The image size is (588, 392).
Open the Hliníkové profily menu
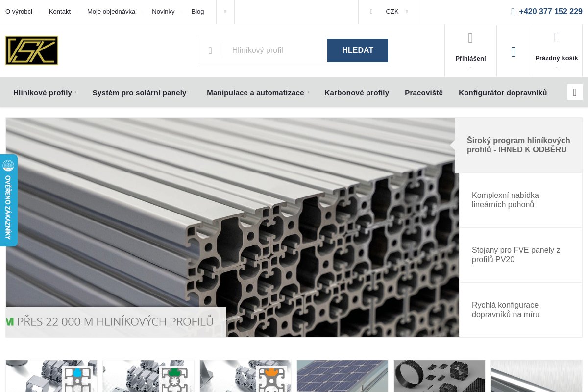coord(43,92)
